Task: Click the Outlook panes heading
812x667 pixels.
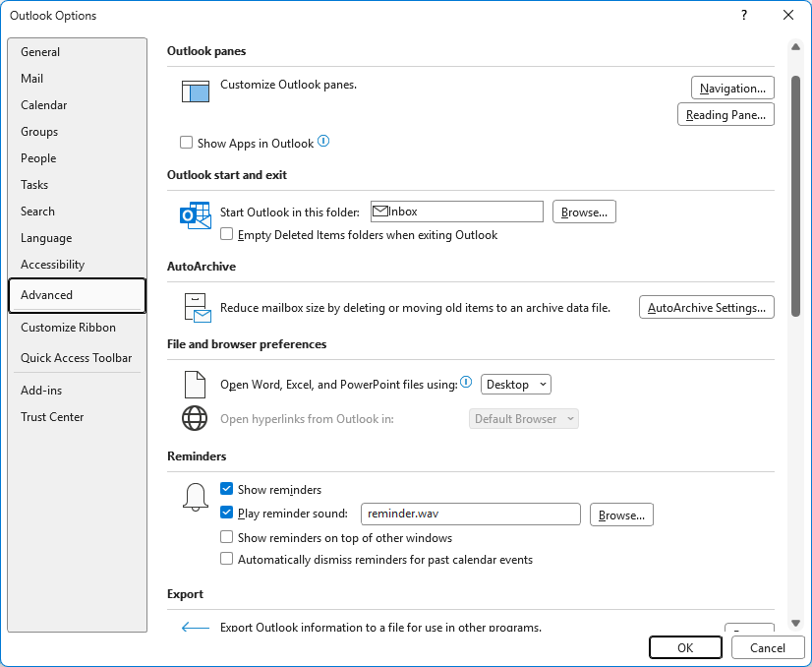Action: click(x=206, y=51)
